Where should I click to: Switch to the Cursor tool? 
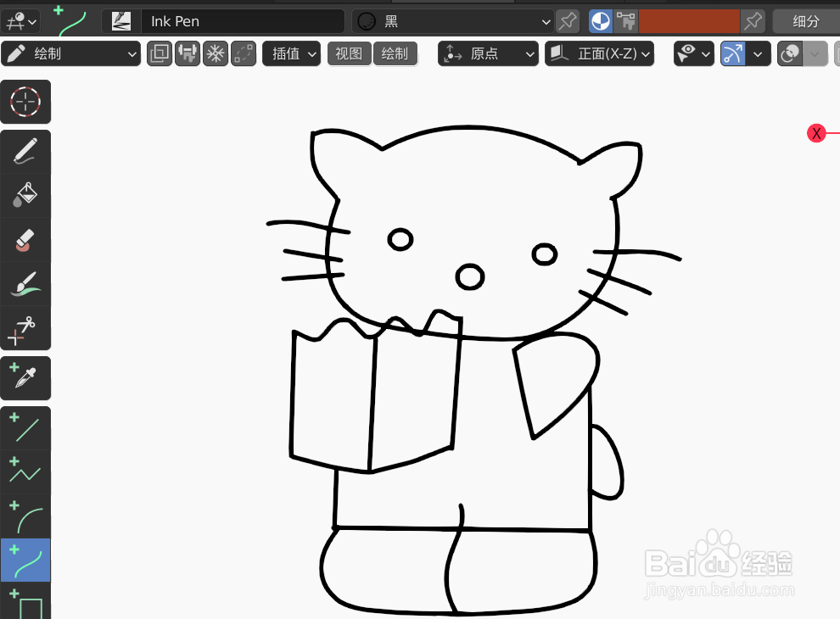point(25,102)
